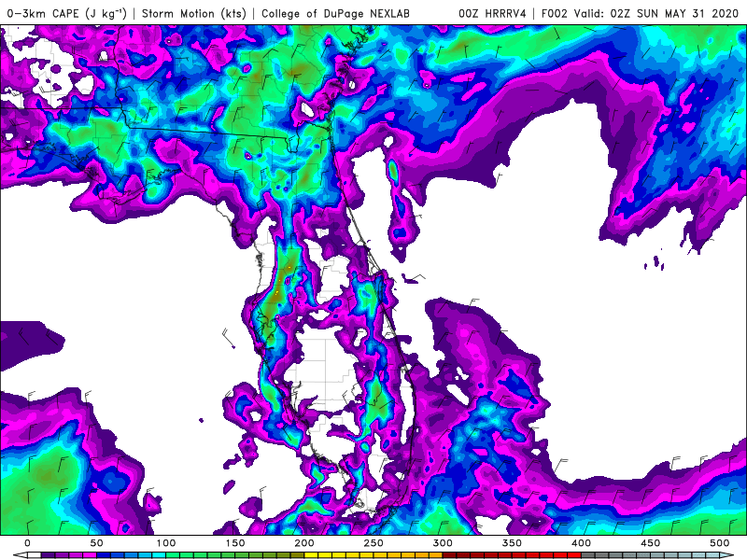Pick the first yellow swatch after 200
747x560 pixels.
(311, 555)
